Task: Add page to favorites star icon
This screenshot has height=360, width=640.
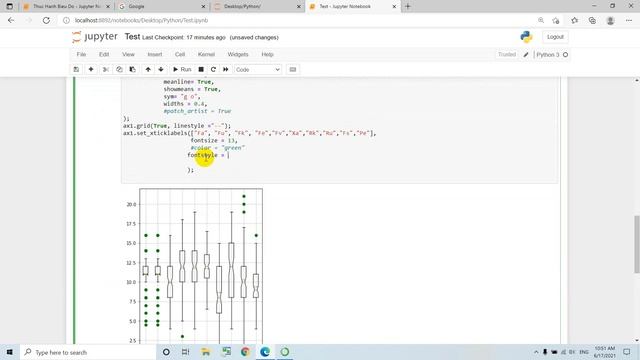Action: 556,20
